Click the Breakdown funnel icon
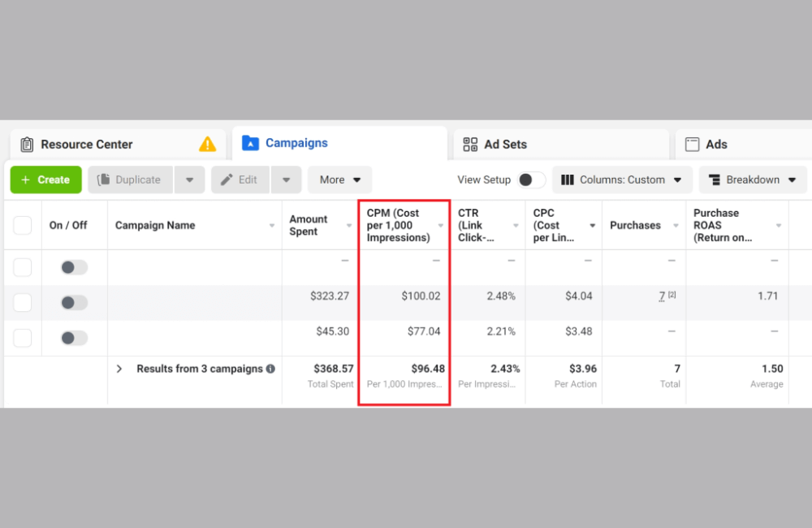This screenshot has height=528, width=812. pyautogui.click(x=715, y=180)
